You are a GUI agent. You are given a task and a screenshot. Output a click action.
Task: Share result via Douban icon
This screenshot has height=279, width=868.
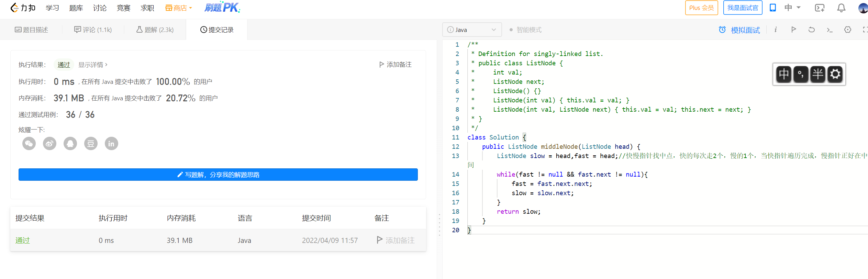(x=91, y=144)
